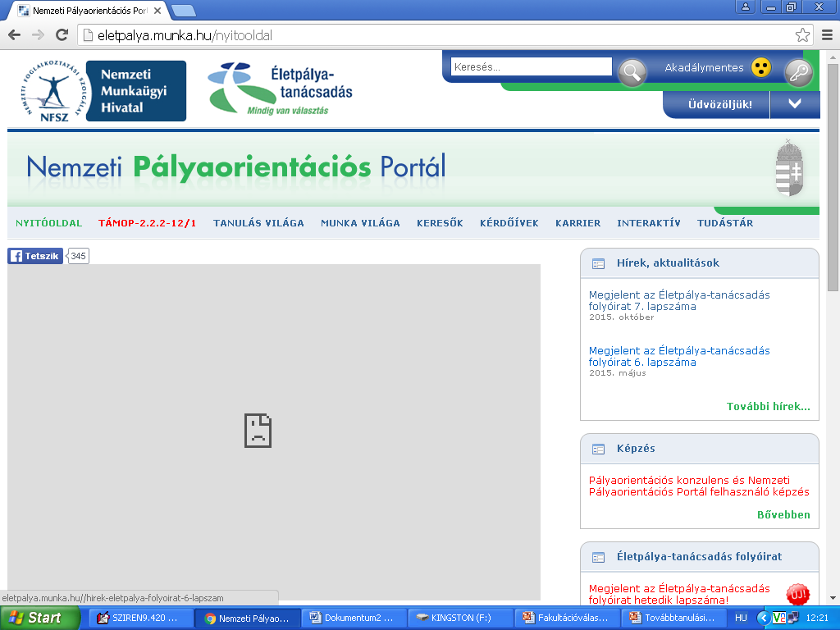Open a new tab with the tab button
Viewport: 840px width, 630px height.
[x=184, y=11]
